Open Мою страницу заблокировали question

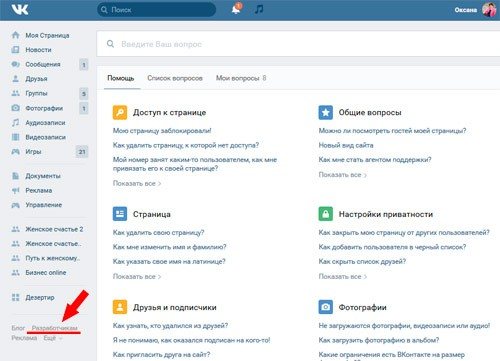pyautogui.click(x=162, y=131)
